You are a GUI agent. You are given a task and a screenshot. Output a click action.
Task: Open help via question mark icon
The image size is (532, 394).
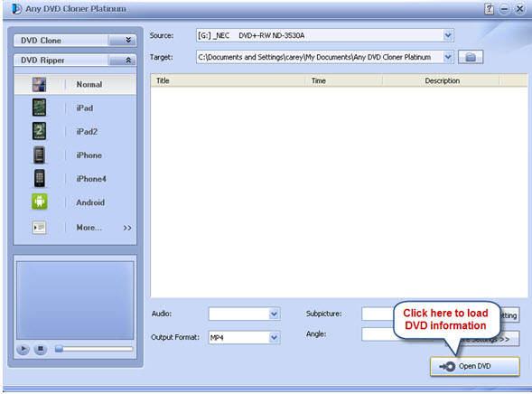489,9
